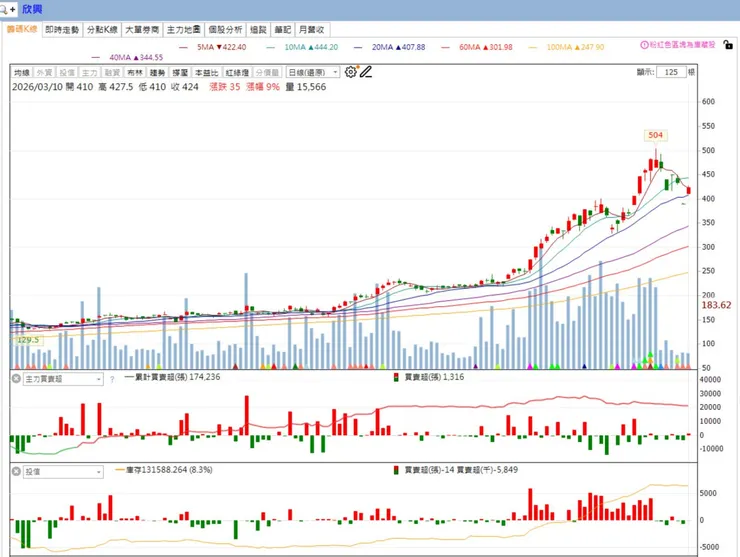This screenshot has height=557, width=740.
Task: Click the 2026/03/10 date readout
Action: (37, 87)
